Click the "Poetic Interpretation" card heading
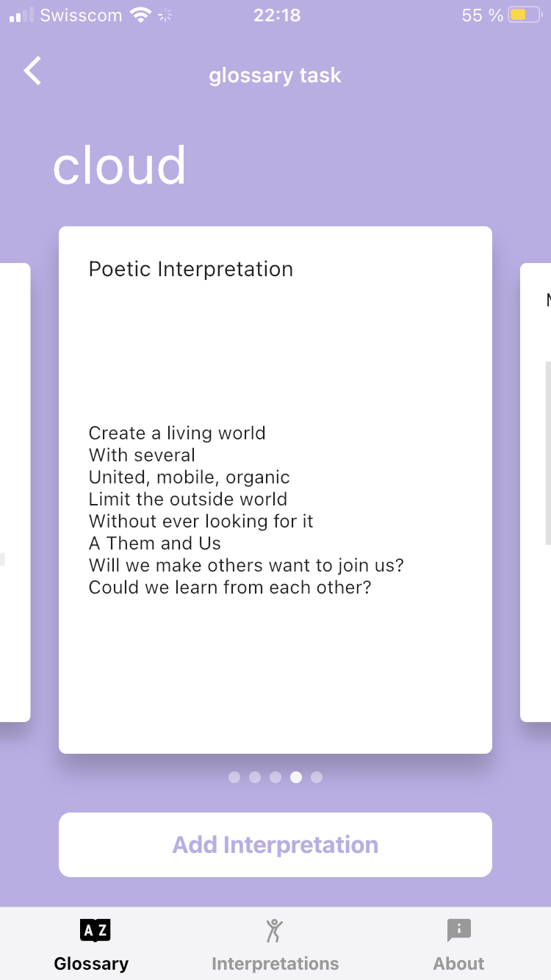This screenshot has width=551, height=980. (x=190, y=269)
